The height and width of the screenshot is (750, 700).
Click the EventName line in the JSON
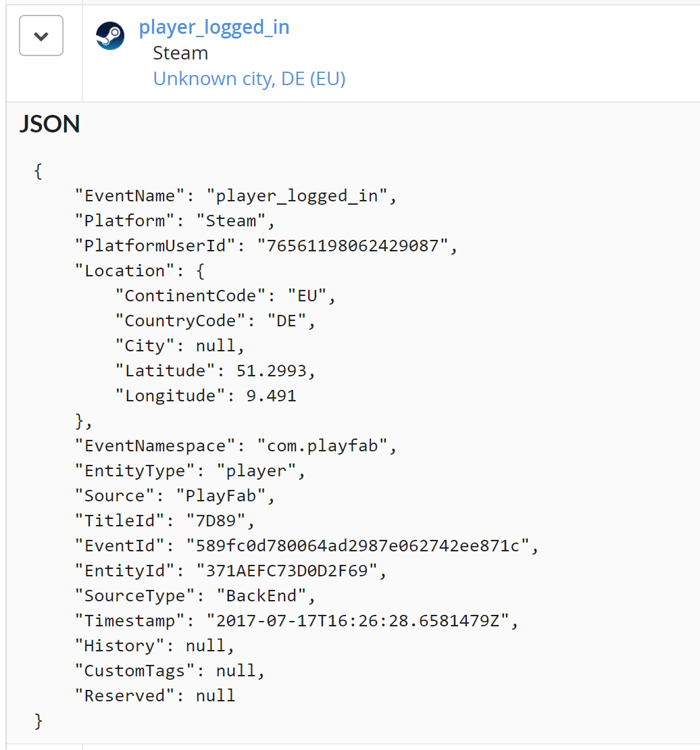pyautogui.click(x=236, y=196)
